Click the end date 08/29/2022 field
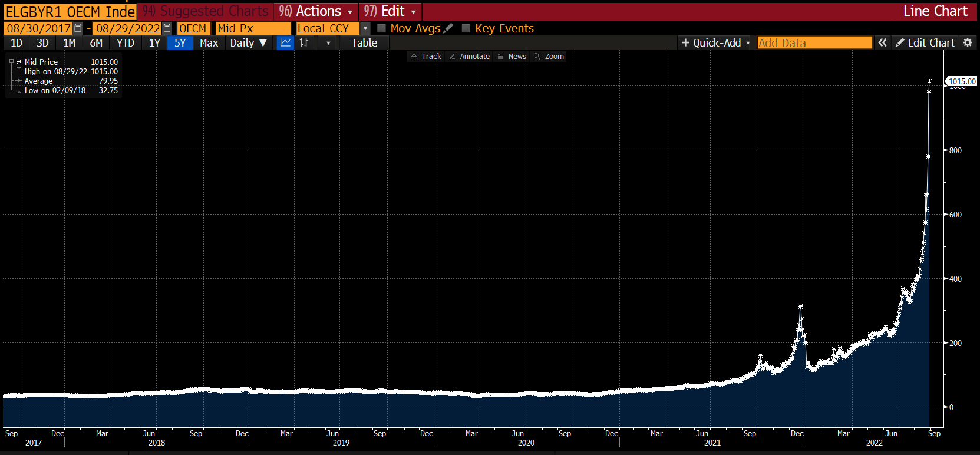 (x=128, y=28)
